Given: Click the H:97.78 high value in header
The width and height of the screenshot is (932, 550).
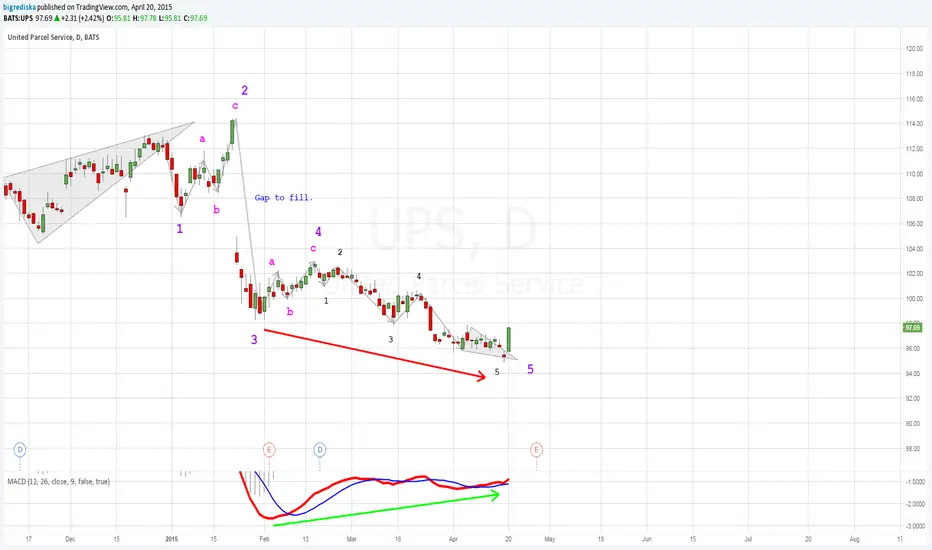Looking at the screenshot, I should 144,18.
